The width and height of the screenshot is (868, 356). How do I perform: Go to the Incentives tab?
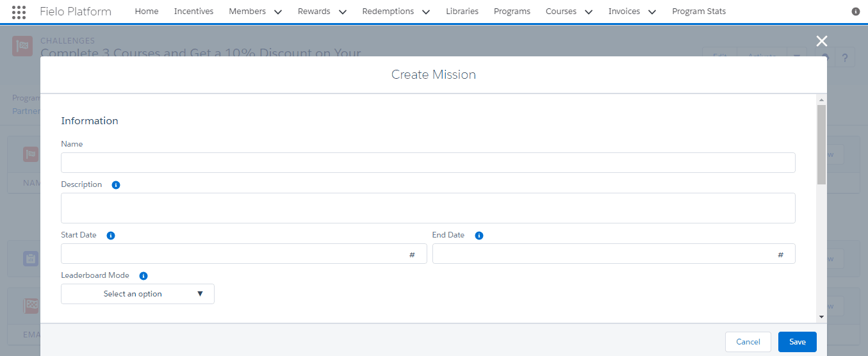(x=193, y=12)
